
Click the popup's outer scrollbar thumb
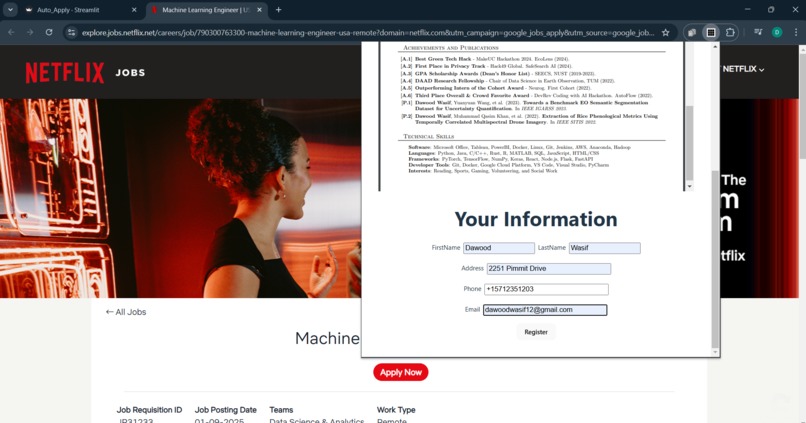(715, 260)
